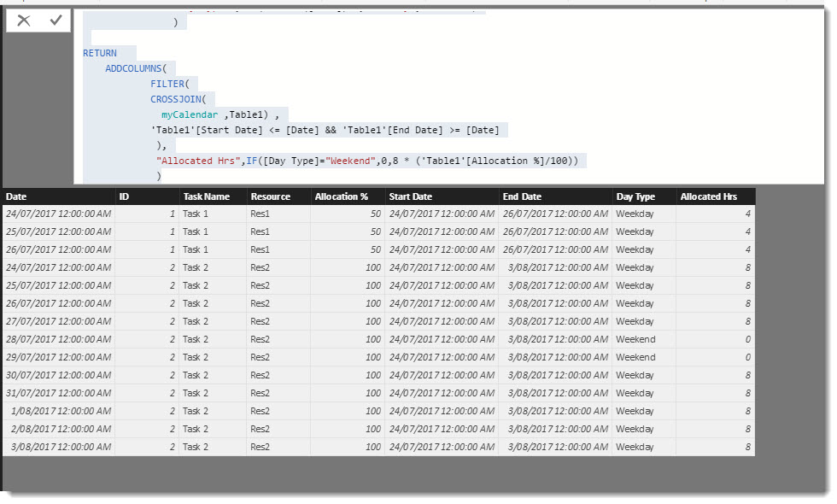
Task: Commit the formula with the checkmark icon
Action: click(x=56, y=21)
